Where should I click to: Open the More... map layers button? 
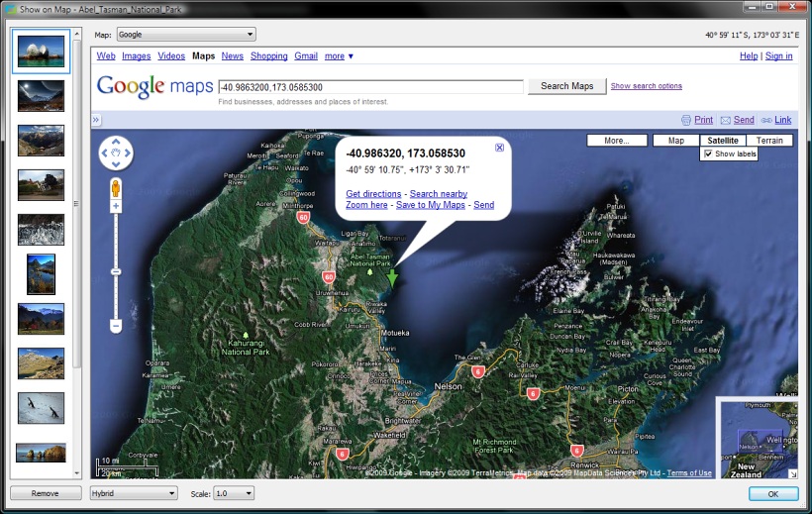click(x=617, y=141)
